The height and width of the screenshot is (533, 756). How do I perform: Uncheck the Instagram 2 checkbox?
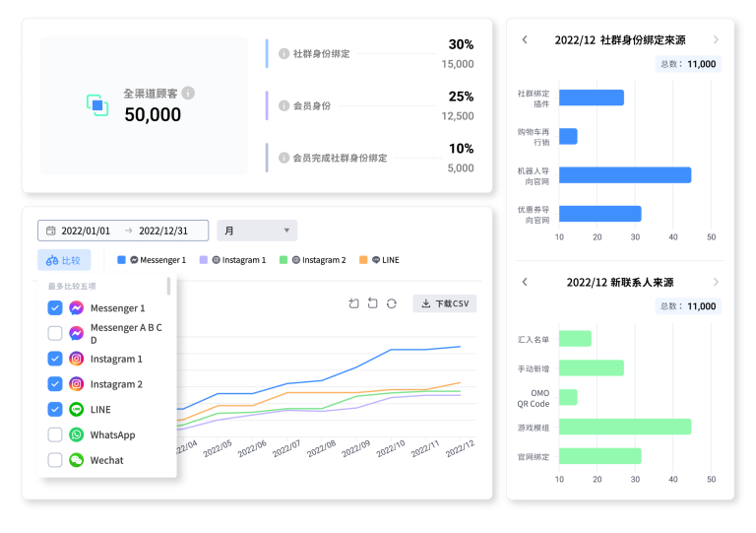(55, 384)
